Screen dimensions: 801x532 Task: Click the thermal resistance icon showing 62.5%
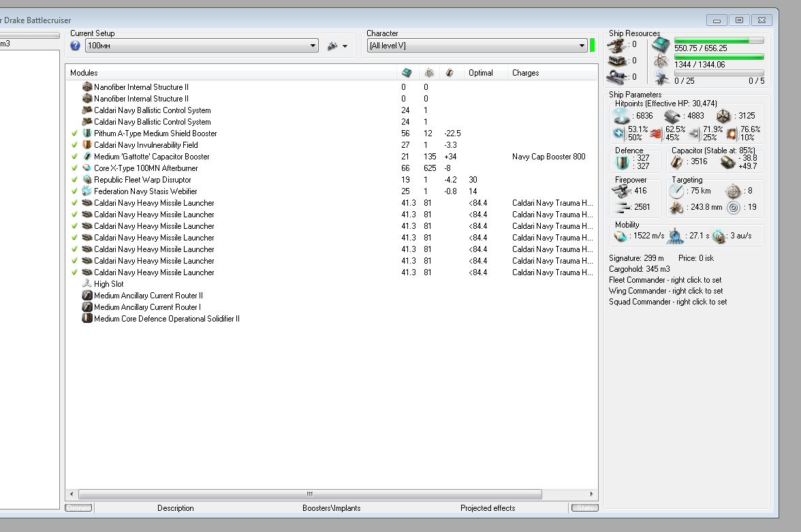tap(656, 134)
